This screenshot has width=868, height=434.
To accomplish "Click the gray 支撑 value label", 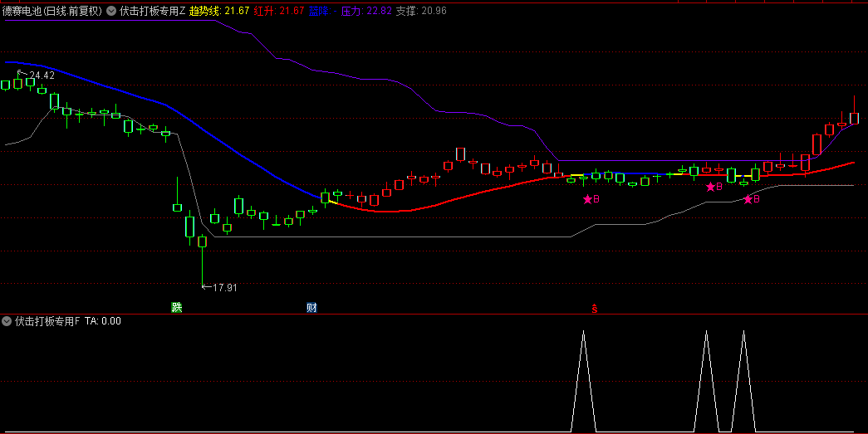I will tap(421, 12).
